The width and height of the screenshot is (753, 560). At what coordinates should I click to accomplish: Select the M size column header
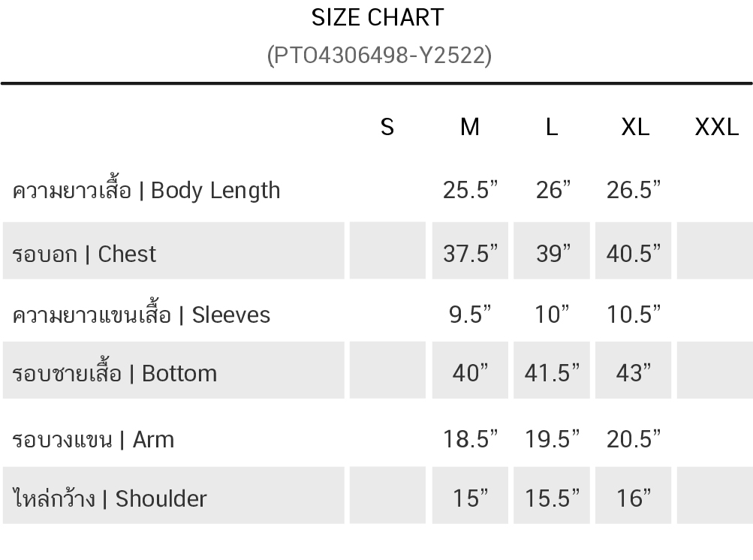469,127
